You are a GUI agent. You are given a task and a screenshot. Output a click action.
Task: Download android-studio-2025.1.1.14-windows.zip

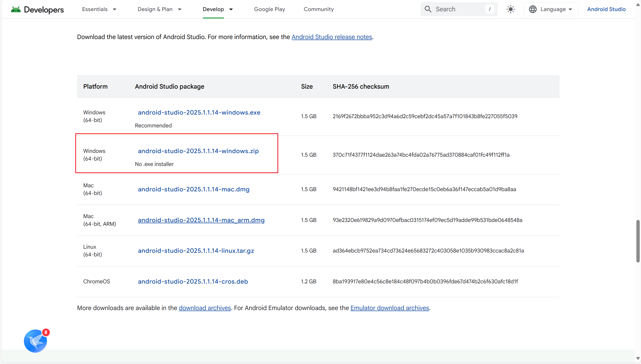198,151
